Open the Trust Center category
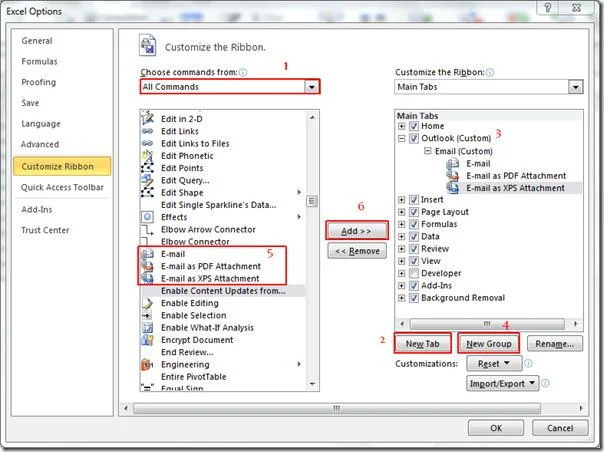 (x=45, y=230)
